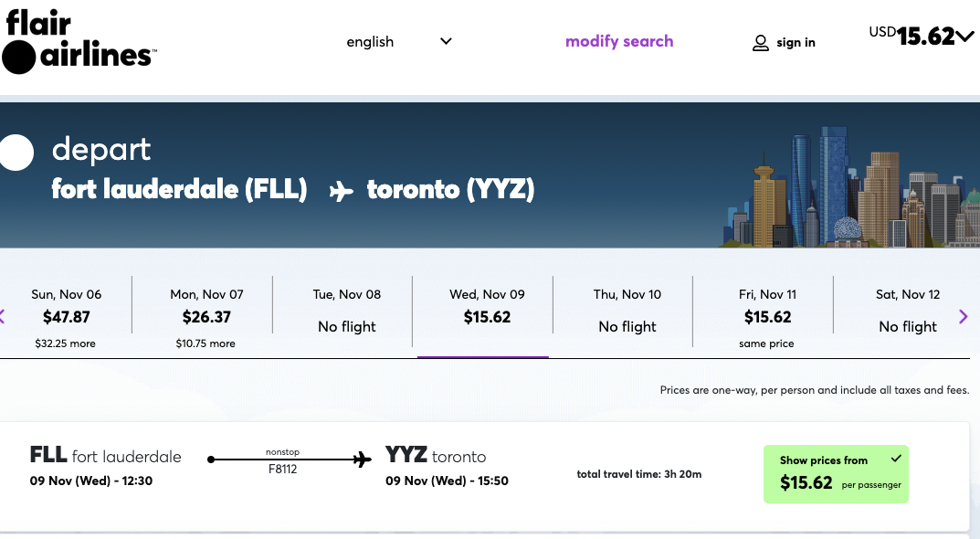Click the checkmark in the green price box
The width and height of the screenshot is (980, 539).
pos(896,459)
